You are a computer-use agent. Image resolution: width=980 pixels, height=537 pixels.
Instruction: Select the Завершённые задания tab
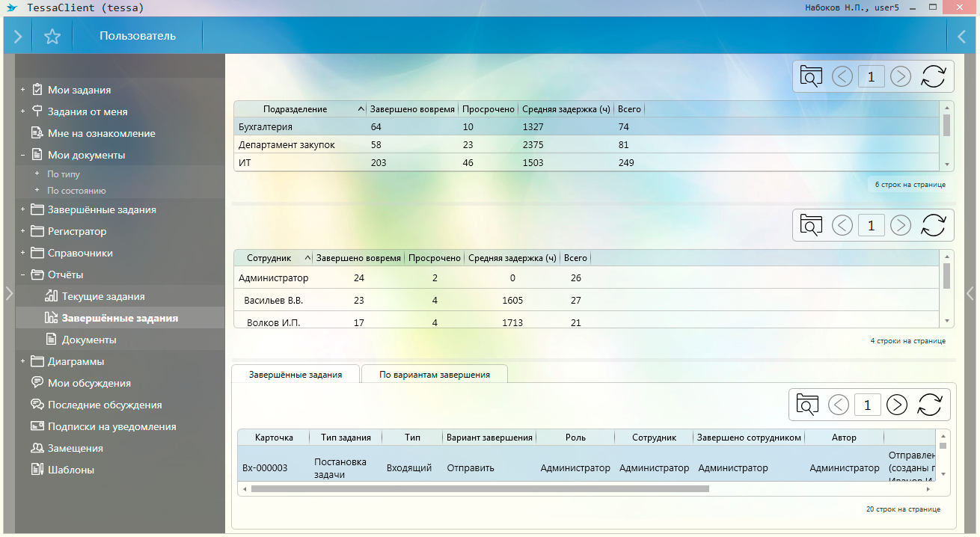point(295,374)
